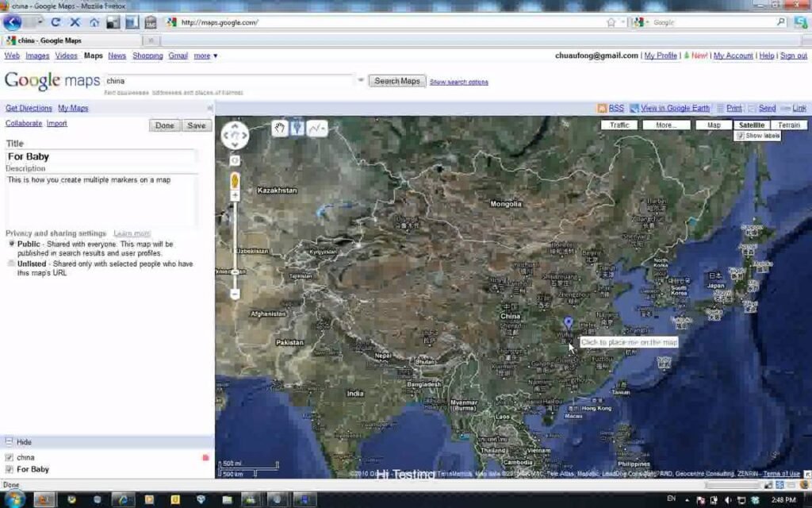Screen dimensions: 812x508
Task: Show hidden system tray icons arrow
Action: (687, 500)
